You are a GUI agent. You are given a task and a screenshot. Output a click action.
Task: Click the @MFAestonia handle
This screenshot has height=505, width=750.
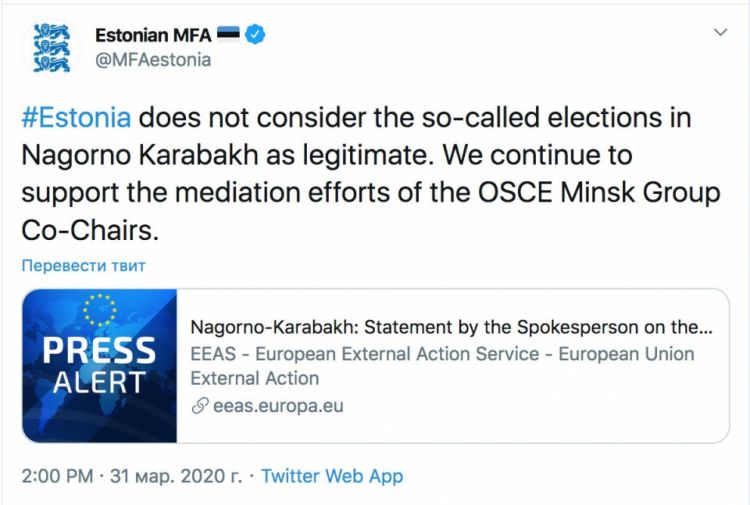152,59
